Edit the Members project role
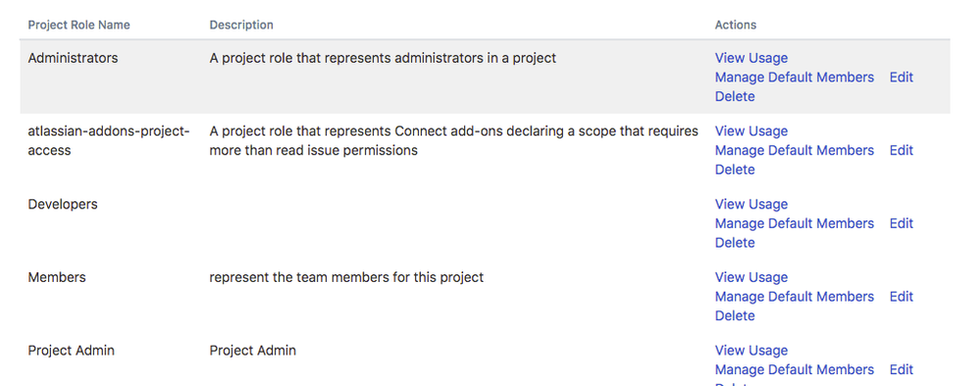 click(902, 298)
